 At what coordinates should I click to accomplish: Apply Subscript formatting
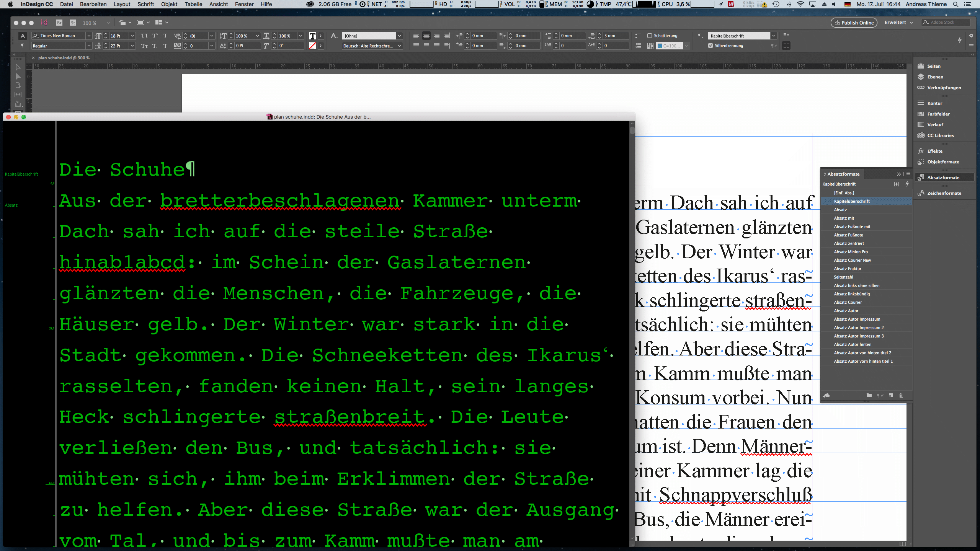pyautogui.click(x=155, y=46)
